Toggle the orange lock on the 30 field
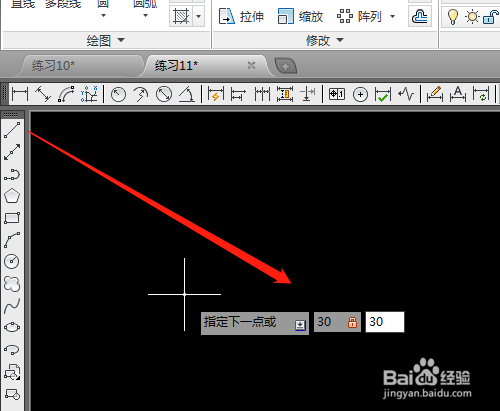The height and width of the screenshot is (411, 500). point(352,322)
